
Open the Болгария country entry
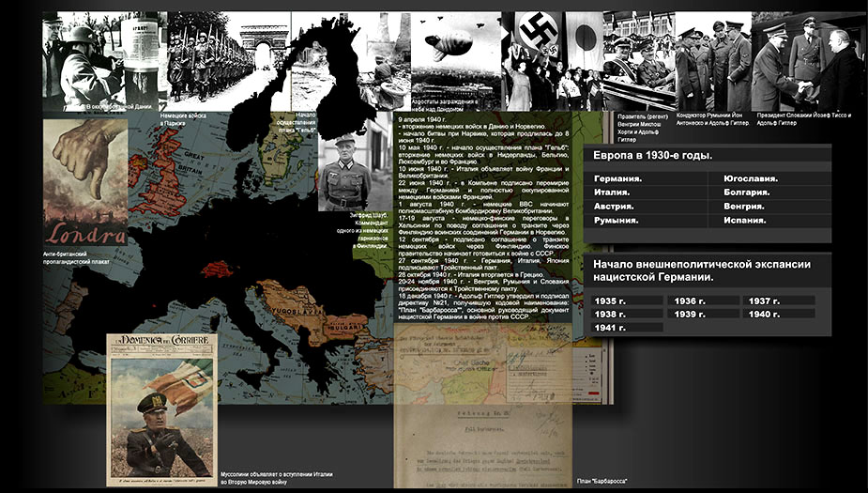pyautogui.click(x=748, y=192)
